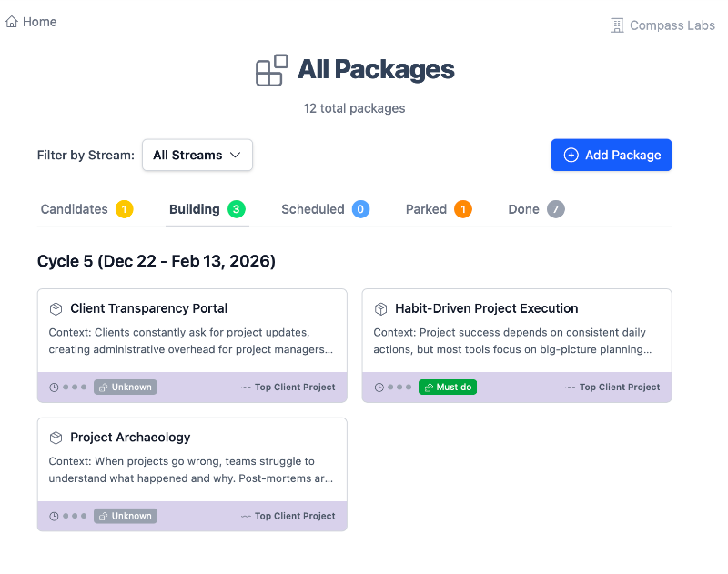Screen dimensions: 728x574
Task: Click the Compass Labs building icon
Action: (x=617, y=25)
